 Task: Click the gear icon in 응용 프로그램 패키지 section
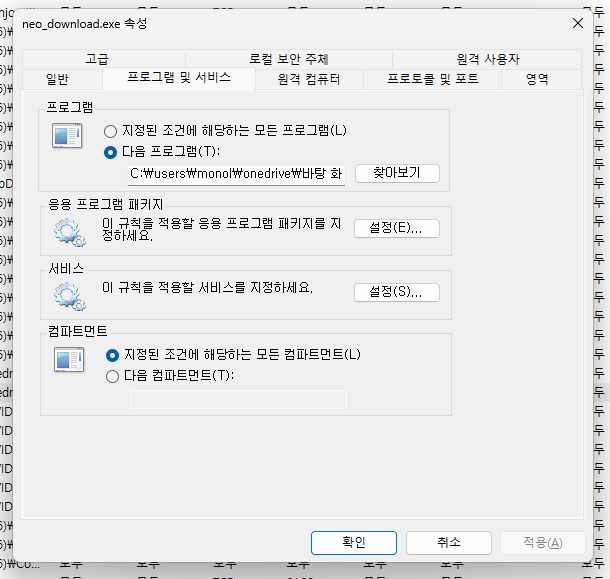(x=68, y=233)
